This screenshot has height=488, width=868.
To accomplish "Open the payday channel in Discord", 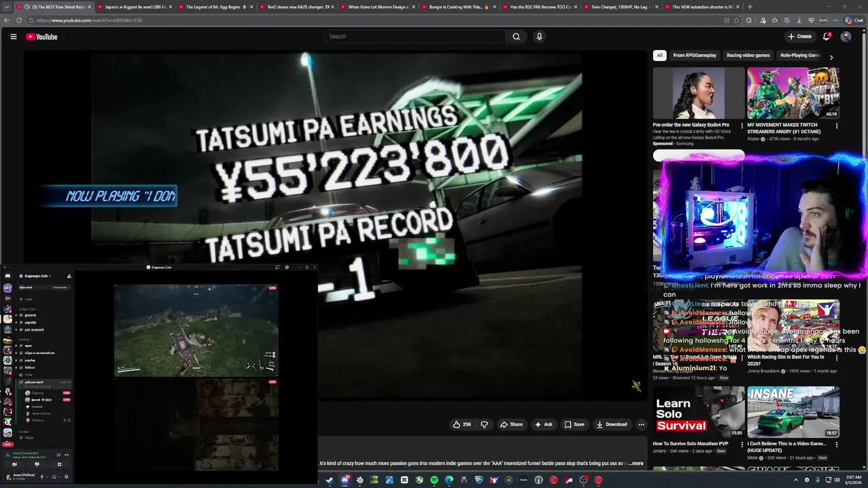I will coord(30,360).
